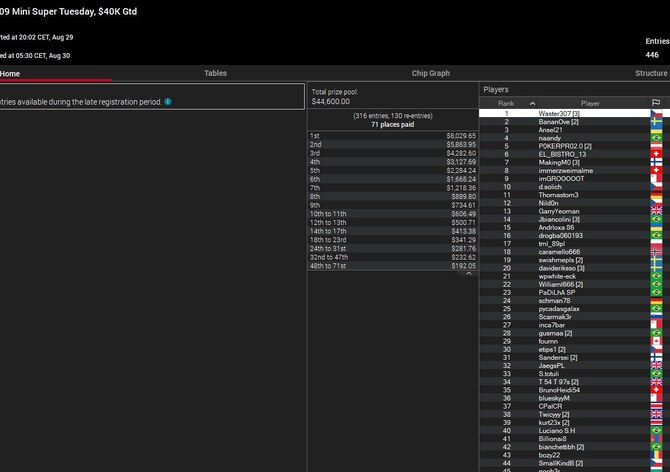Click the Rank column header label
Image resolution: width=670 pixels, height=472 pixels.
coord(506,103)
